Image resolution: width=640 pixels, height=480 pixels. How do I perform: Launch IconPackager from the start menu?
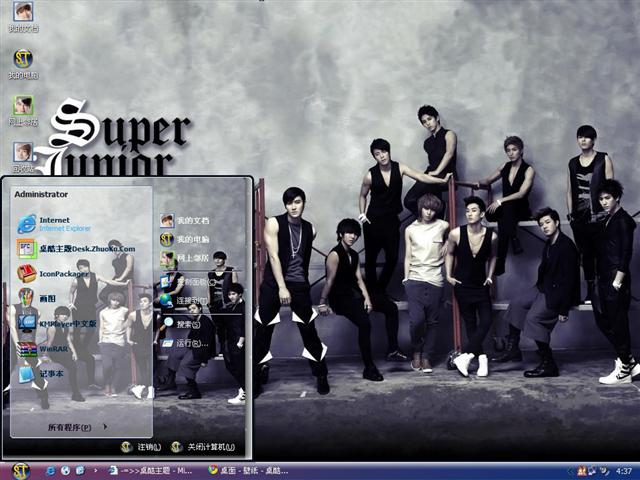(52, 274)
